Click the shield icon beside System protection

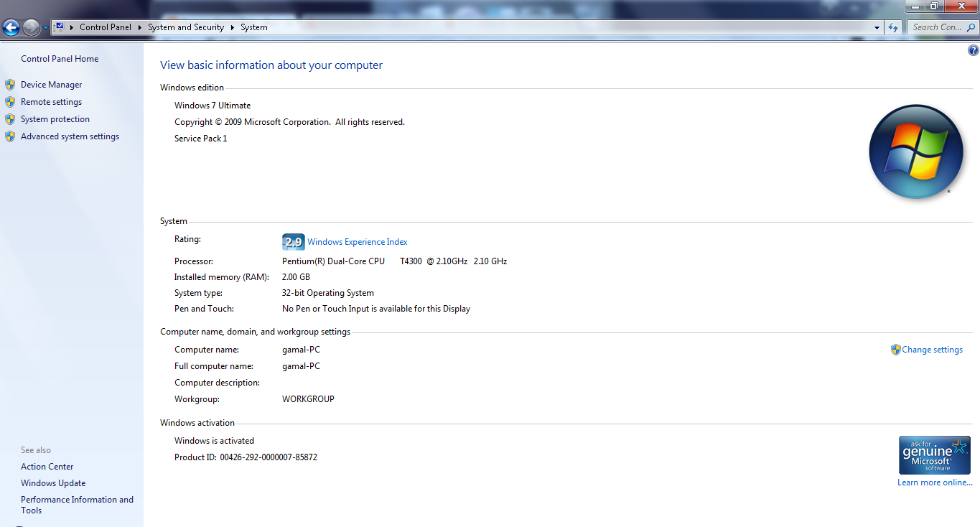[x=10, y=119]
